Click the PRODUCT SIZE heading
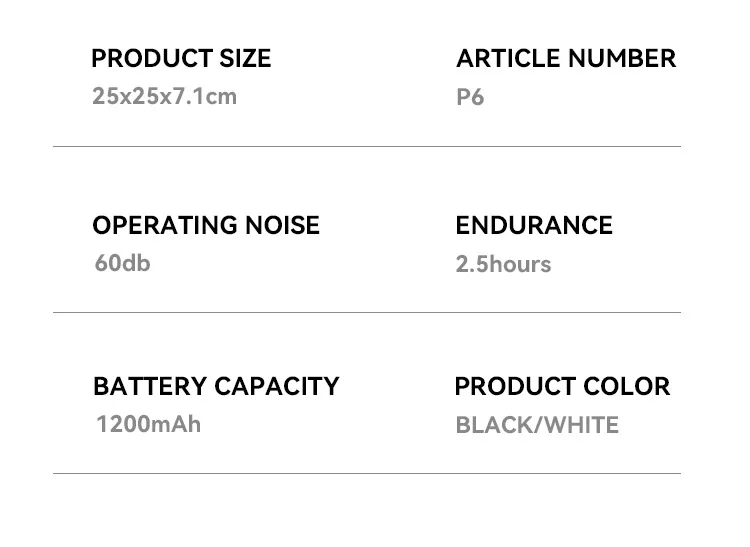The image size is (750, 547). (181, 59)
